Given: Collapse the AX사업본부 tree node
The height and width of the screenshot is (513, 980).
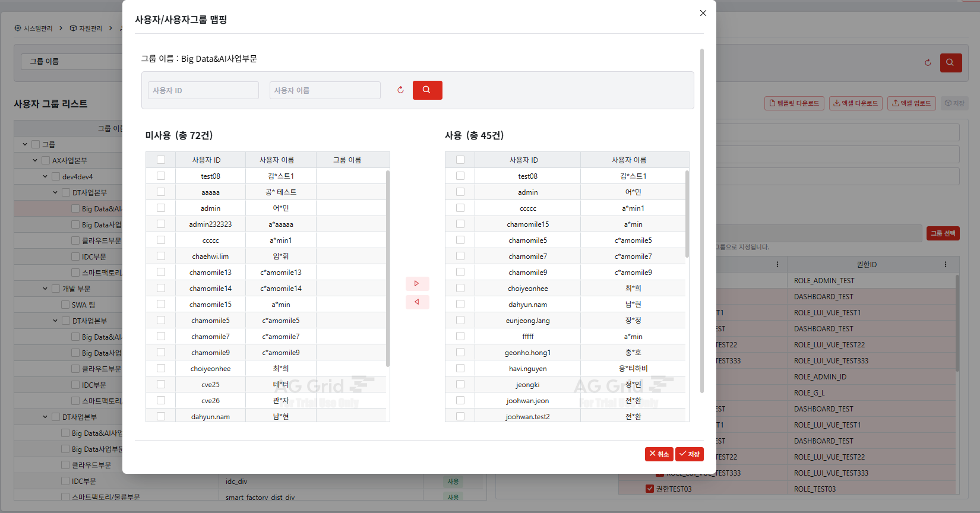Looking at the screenshot, I should (35, 160).
